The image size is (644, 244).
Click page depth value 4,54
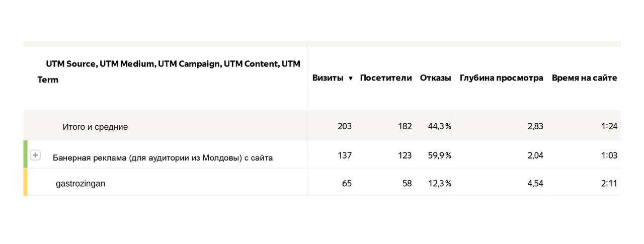pyautogui.click(x=535, y=184)
